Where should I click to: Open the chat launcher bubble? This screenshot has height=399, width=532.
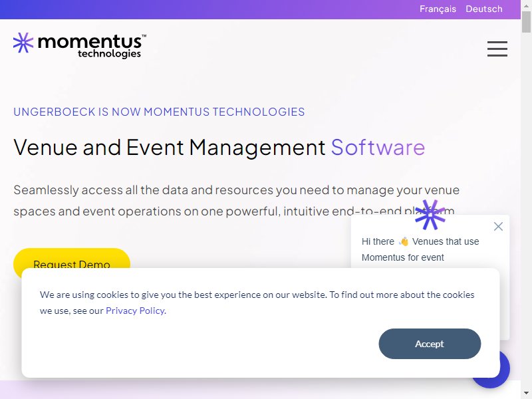505,369
